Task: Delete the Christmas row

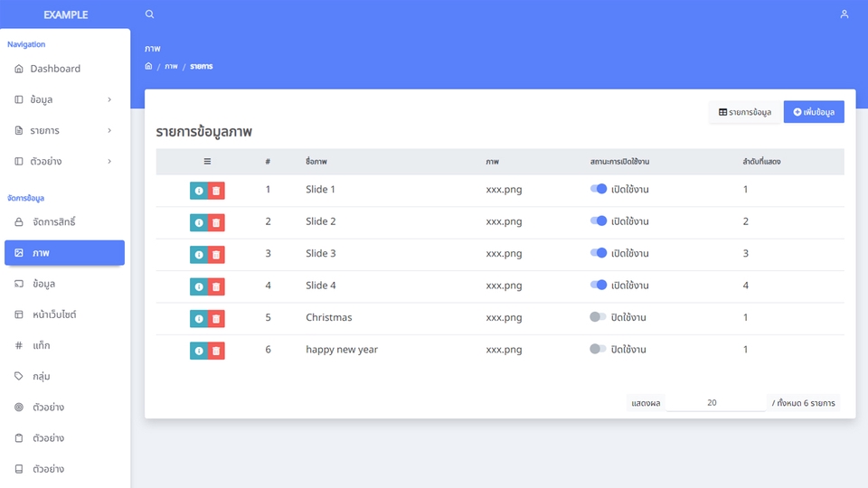Action: [216, 319]
